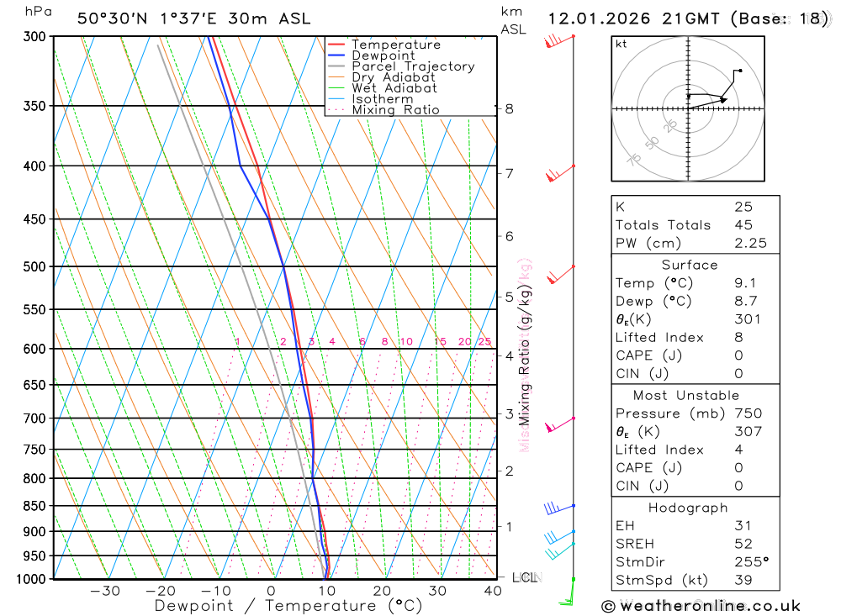Click the Surface section header
This screenshot has height=616, width=841.
(689, 265)
